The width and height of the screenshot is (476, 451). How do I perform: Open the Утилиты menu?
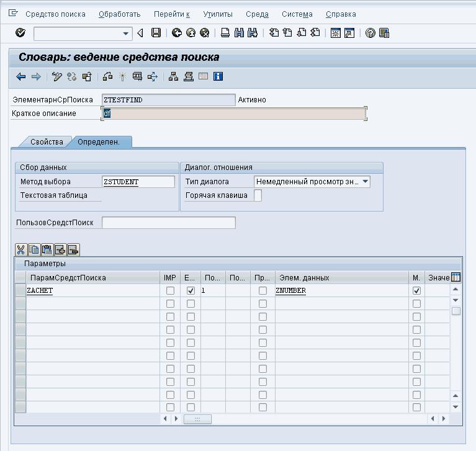coord(218,14)
